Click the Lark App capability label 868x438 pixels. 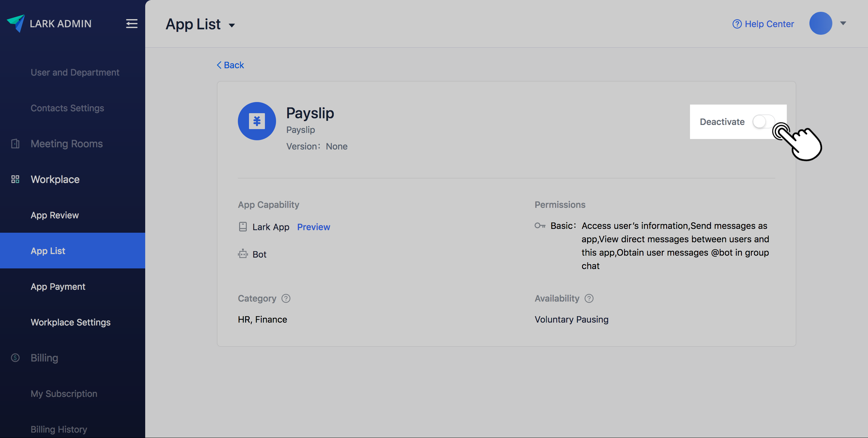pyautogui.click(x=271, y=227)
